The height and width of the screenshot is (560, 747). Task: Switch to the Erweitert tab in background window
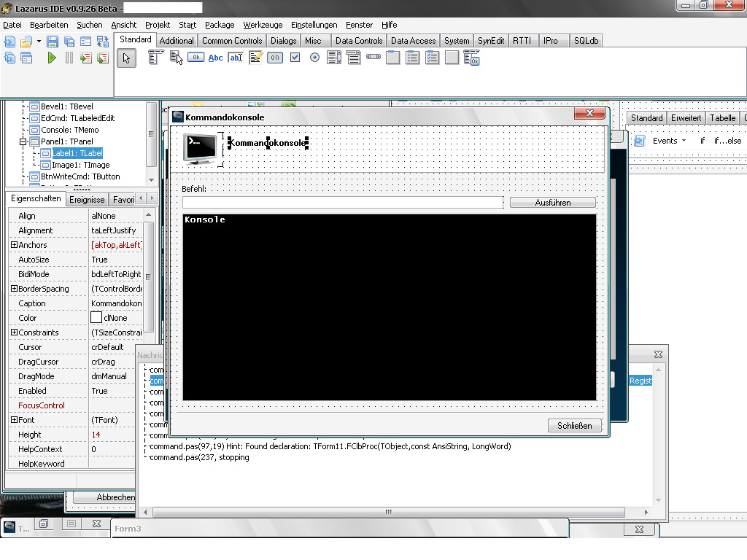pos(686,118)
